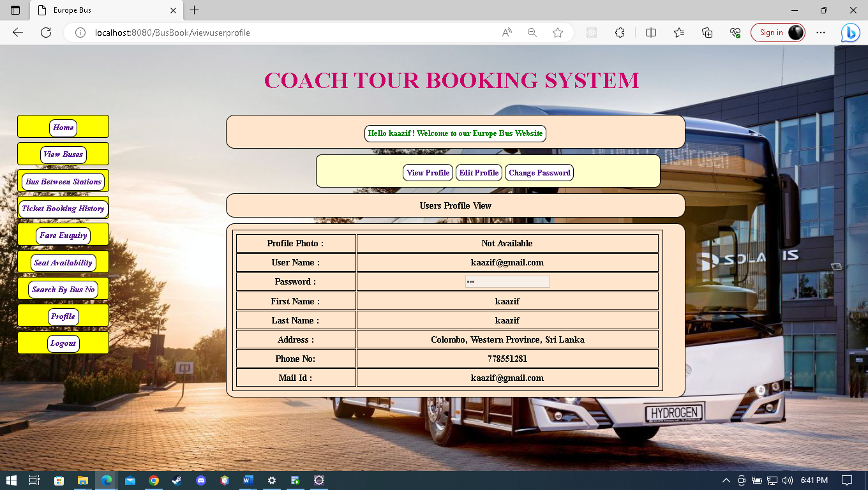
Task: Click Logout in the sidebar
Action: (x=63, y=343)
